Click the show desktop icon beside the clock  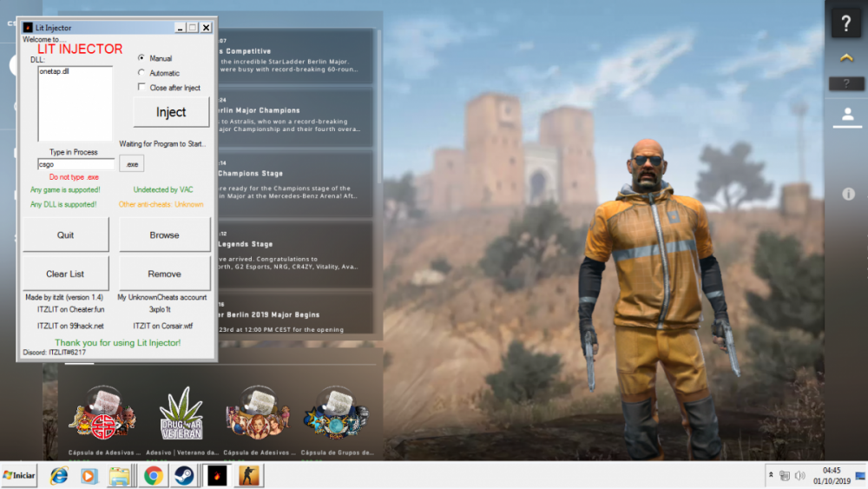(x=860, y=476)
